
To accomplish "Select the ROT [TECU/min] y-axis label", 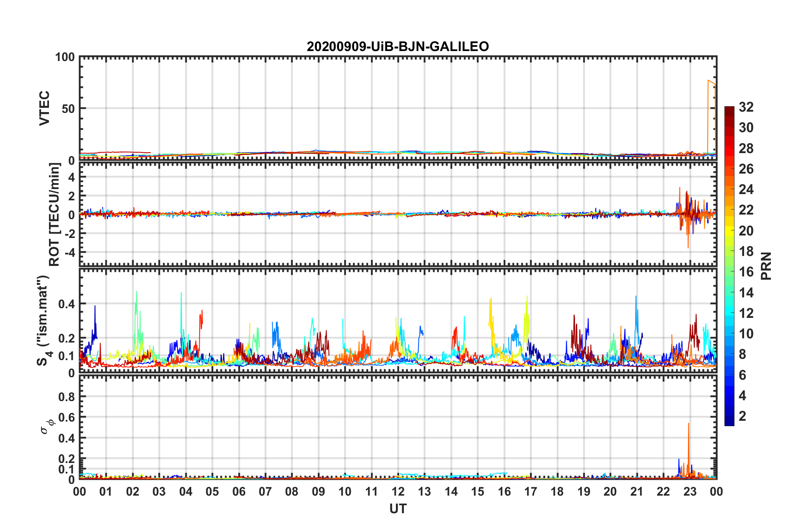I will click(x=54, y=215).
